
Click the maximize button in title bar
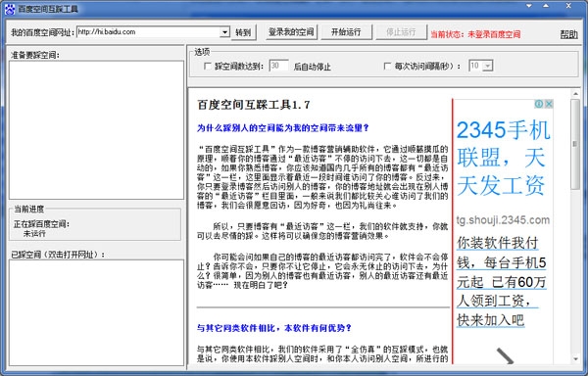click(546, 6)
